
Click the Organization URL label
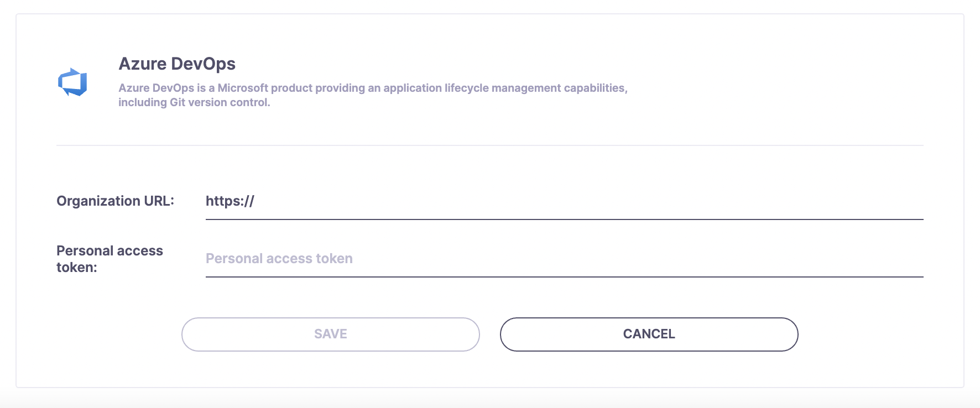click(x=114, y=201)
